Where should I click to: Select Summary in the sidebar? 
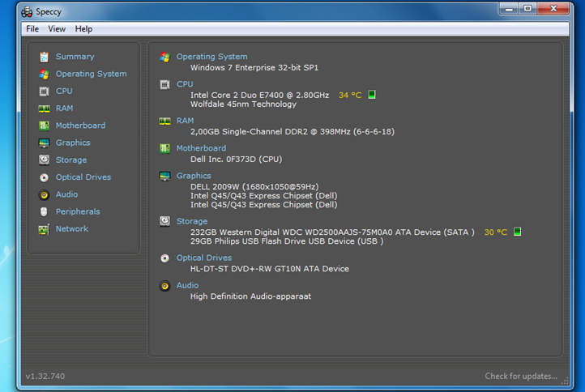[x=75, y=57]
